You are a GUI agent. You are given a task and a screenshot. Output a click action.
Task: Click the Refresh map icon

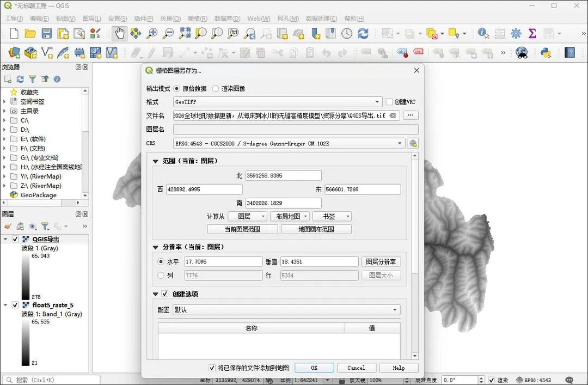pos(363,33)
